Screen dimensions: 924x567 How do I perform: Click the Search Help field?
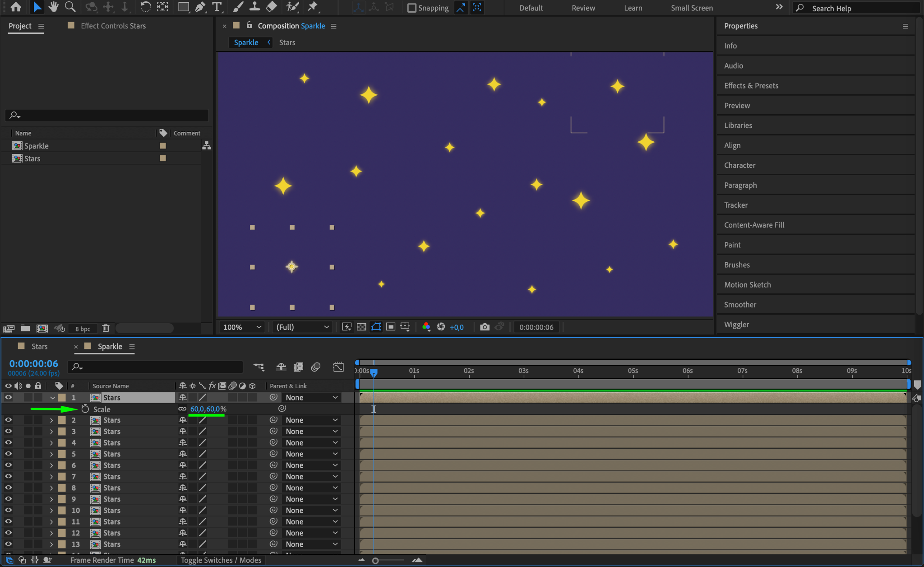[857, 8]
